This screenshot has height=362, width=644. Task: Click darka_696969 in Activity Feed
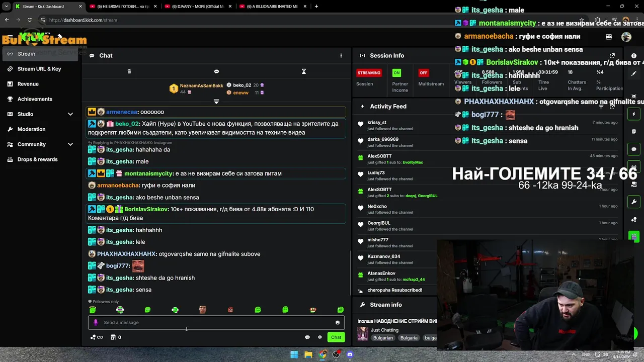(x=383, y=139)
